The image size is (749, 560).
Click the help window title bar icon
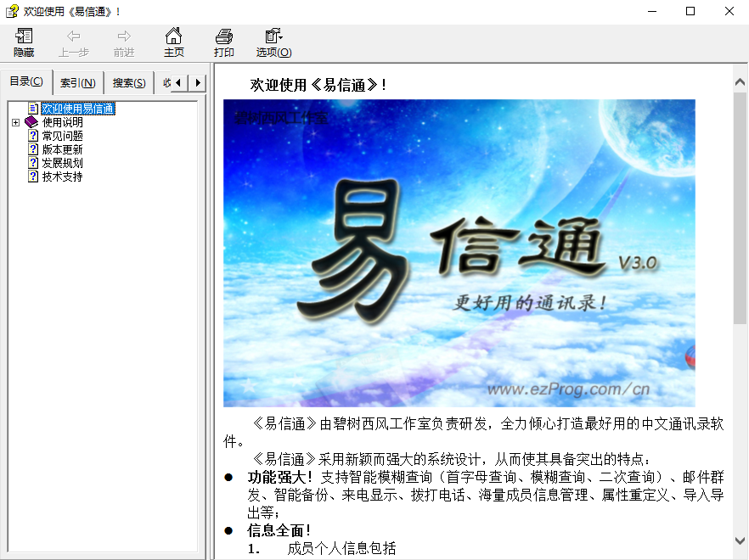pos(12,11)
